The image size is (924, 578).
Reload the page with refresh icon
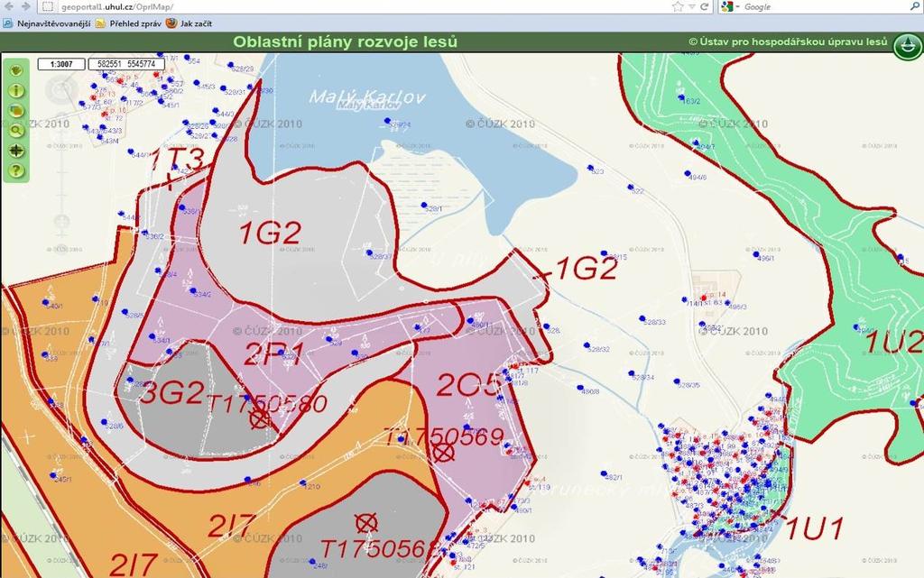704,7
